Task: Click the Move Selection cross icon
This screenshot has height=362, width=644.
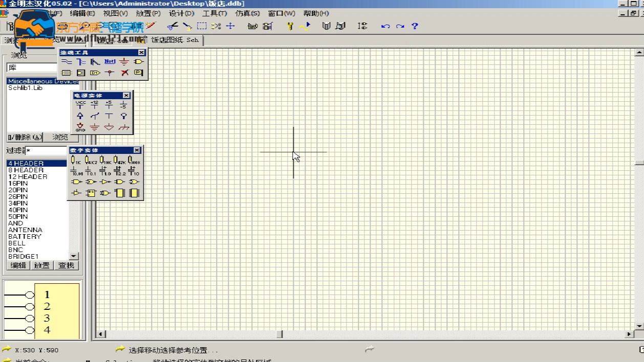Action: point(230,26)
